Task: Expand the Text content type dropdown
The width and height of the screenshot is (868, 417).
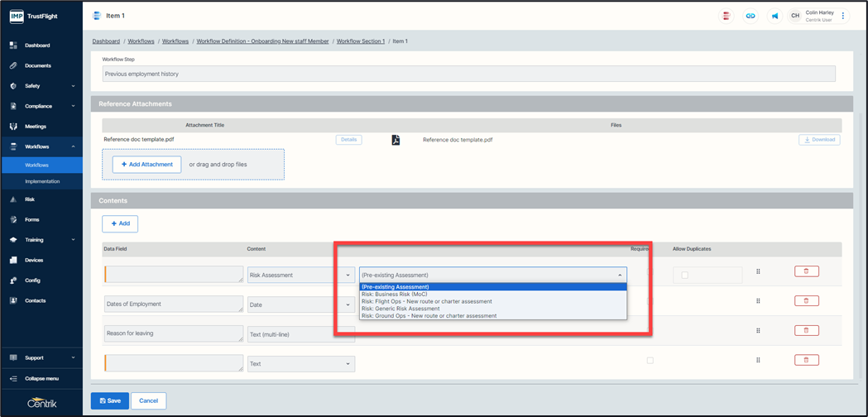Action: tap(300, 363)
